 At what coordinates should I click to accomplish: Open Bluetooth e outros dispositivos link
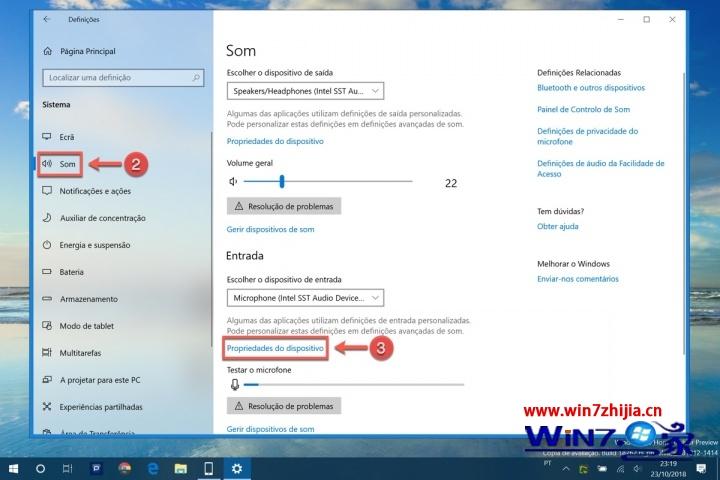[591, 88]
